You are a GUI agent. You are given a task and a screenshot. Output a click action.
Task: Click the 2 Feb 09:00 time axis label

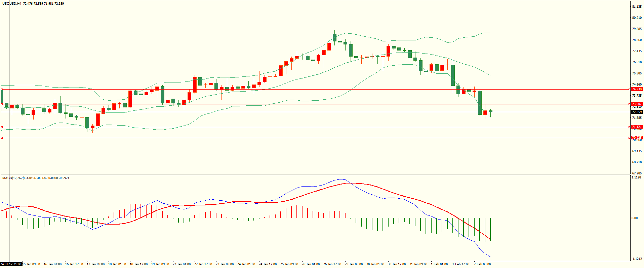point(482,264)
